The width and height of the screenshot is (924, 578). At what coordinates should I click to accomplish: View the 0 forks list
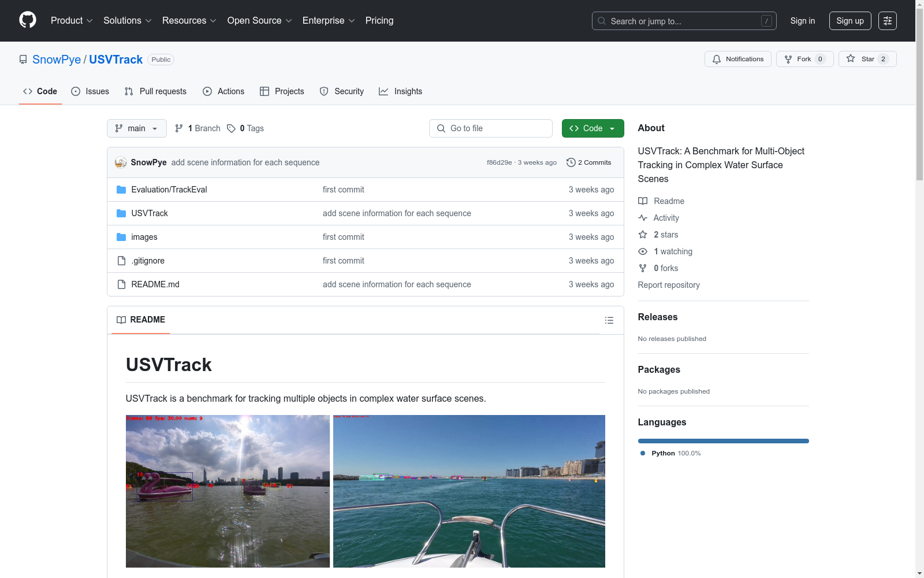[658, 268]
